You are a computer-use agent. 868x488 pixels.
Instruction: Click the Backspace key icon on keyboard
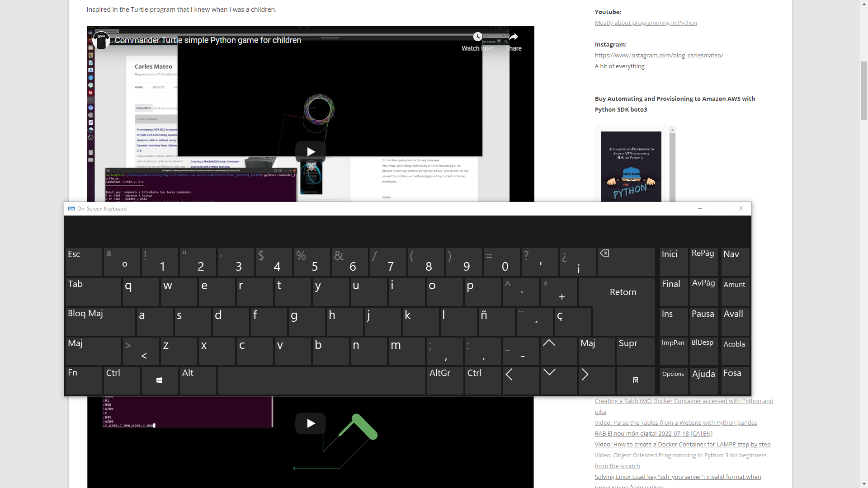[626, 262]
